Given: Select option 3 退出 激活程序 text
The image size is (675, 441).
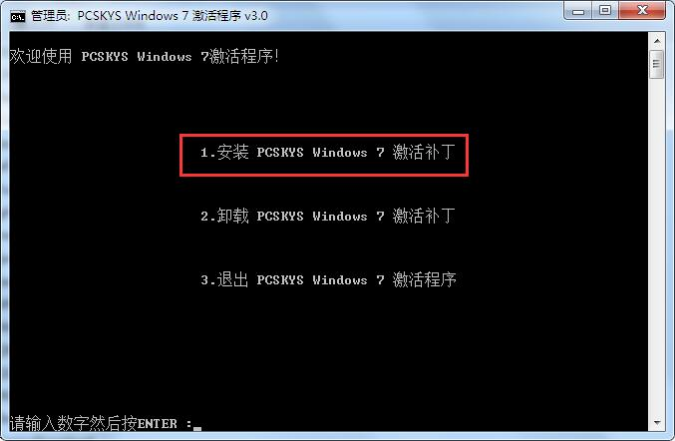Looking at the screenshot, I should click(328, 280).
